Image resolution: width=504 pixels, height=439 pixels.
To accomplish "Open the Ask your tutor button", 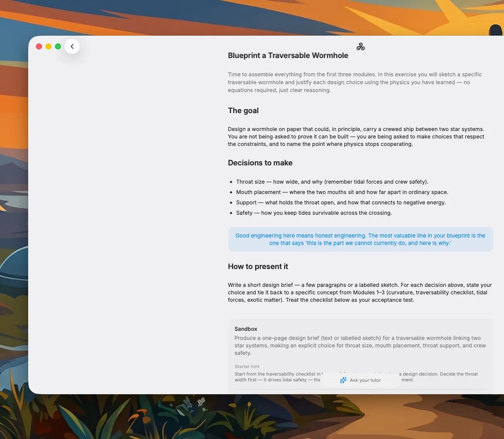I will pos(360,380).
